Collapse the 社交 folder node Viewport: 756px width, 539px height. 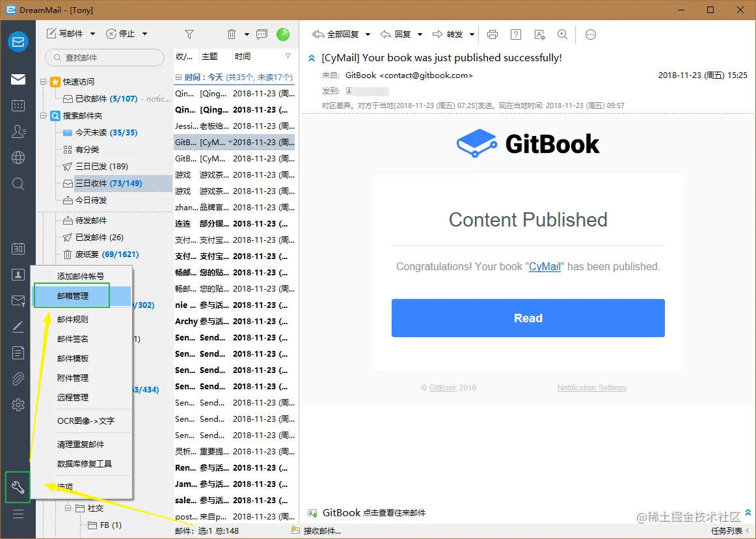pos(68,508)
